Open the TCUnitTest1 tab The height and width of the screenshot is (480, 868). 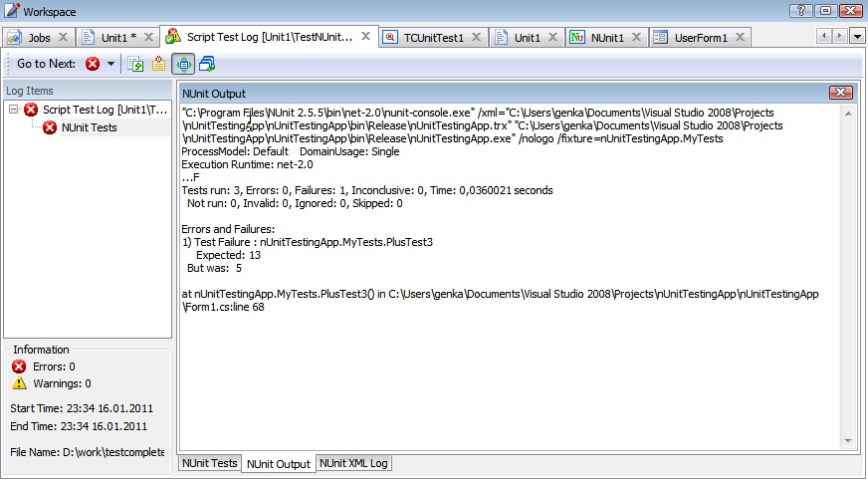(433, 38)
